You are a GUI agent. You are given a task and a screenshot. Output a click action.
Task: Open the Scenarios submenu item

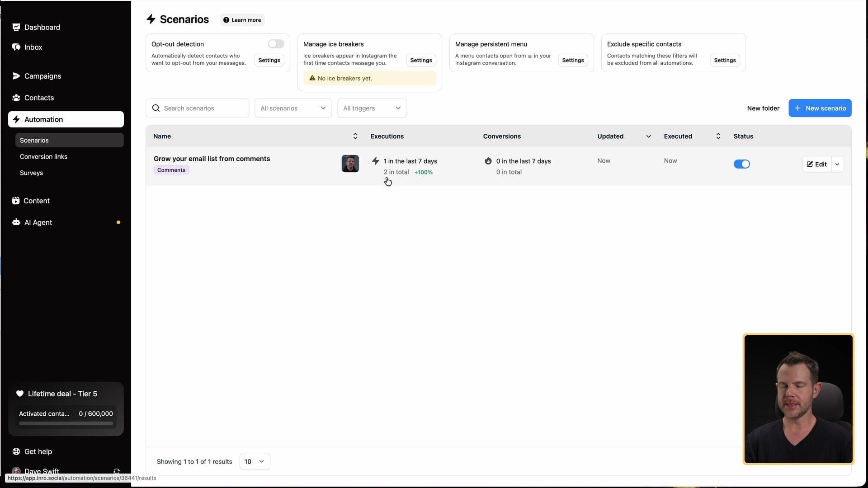pyautogui.click(x=70, y=140)
